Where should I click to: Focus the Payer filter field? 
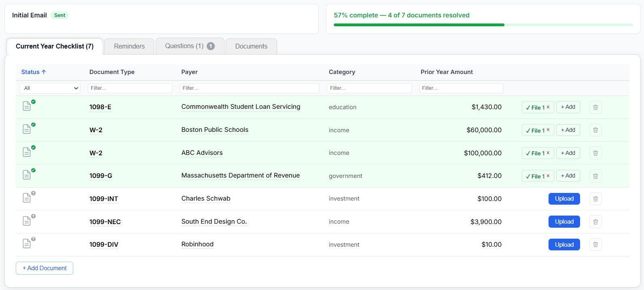pyautogui.click(x=250, y=88)
